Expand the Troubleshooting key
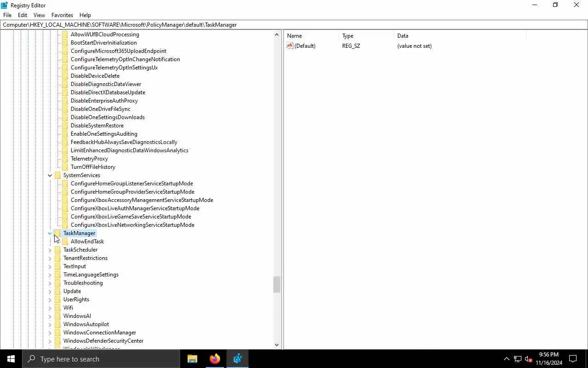Image resolution: width=588 pixels, height=368 pixels. click(x=50, y=283)
